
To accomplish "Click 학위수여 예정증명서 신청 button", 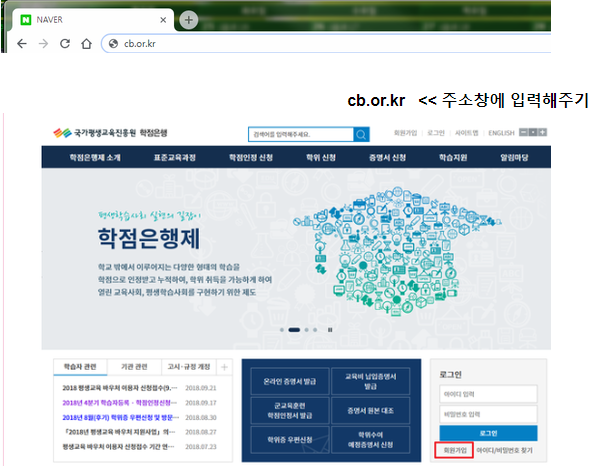I will click(x=370, y=440).
